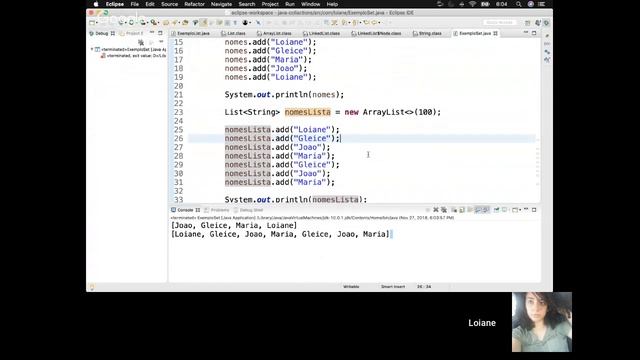
Task: Expand the dropdown arrow beside Debug icon
Action: coord(126,23)
